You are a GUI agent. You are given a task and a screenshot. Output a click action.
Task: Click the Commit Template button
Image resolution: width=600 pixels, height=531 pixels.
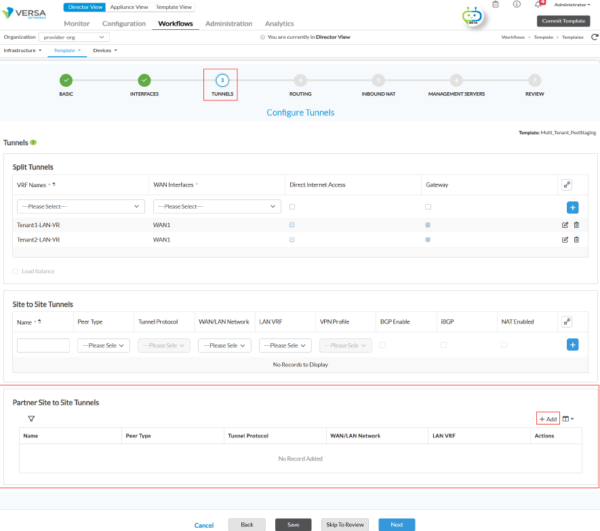click(563, 21)
